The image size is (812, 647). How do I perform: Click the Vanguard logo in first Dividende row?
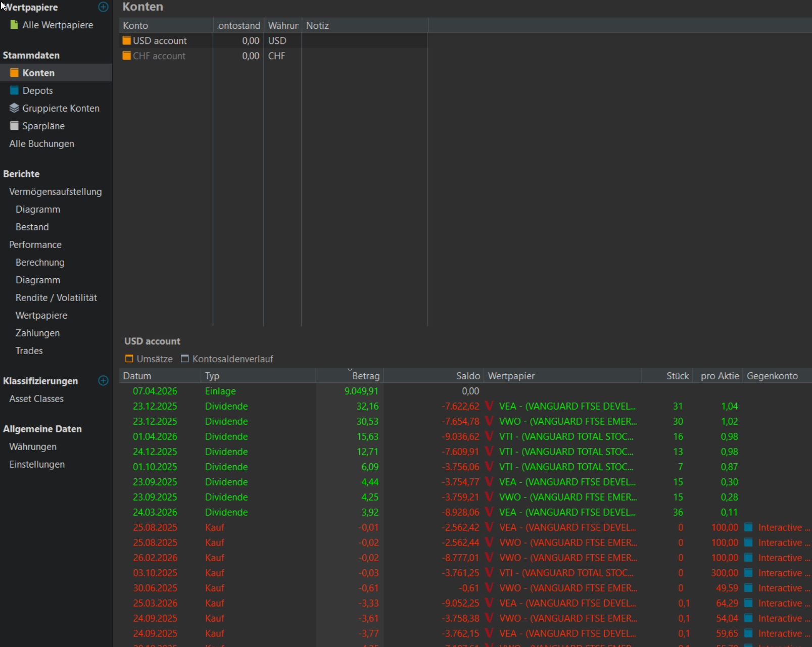pos(489,406)
